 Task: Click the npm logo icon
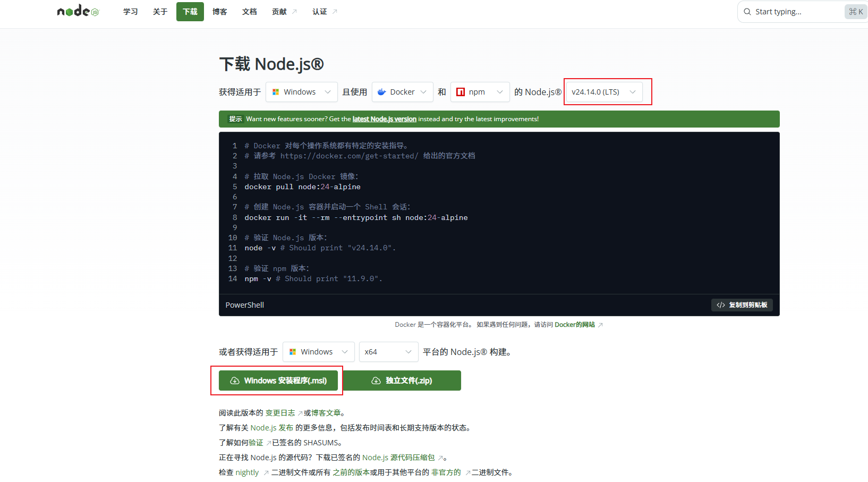(461, 92)
